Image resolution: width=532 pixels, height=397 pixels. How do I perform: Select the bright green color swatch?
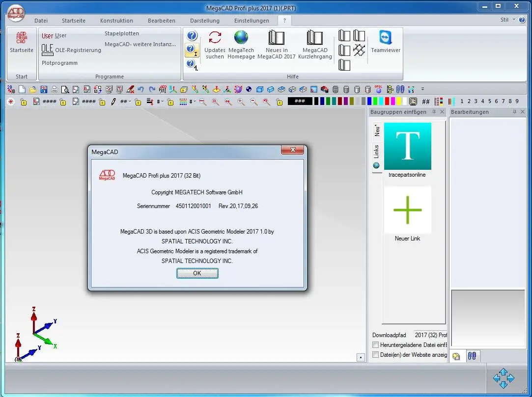coord(375,101)
